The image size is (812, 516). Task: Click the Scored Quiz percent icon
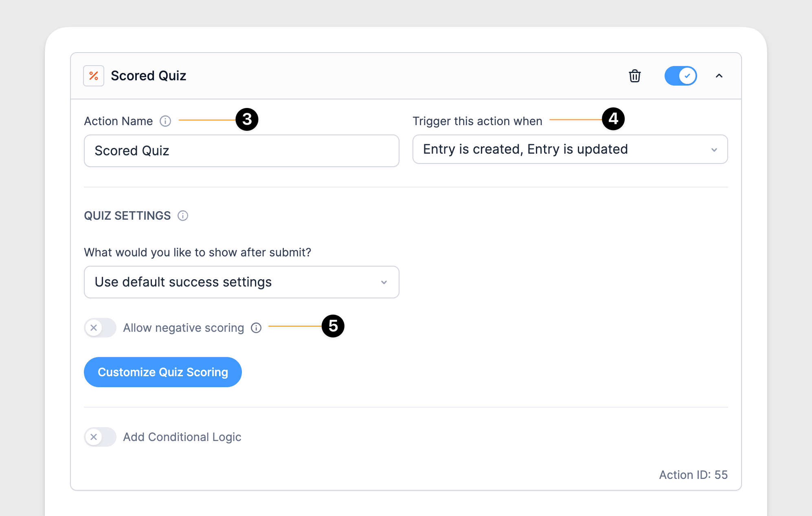click(94, 76)
